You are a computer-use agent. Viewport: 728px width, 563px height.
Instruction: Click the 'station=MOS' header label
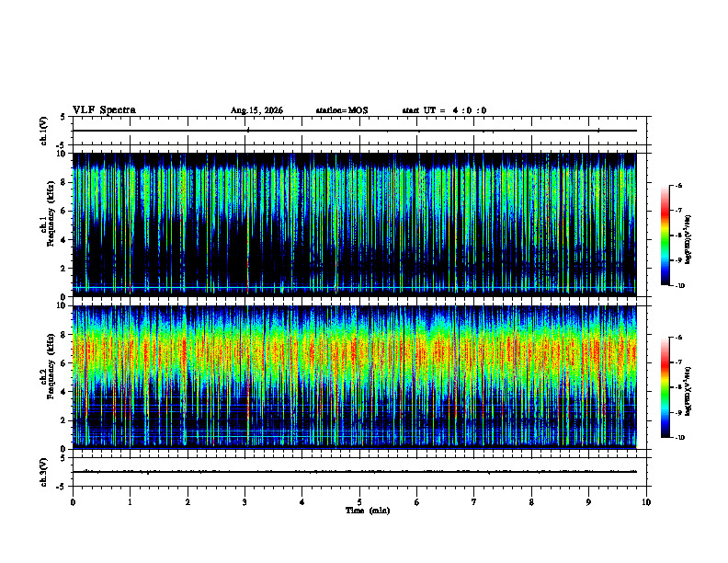coord(342,110)
